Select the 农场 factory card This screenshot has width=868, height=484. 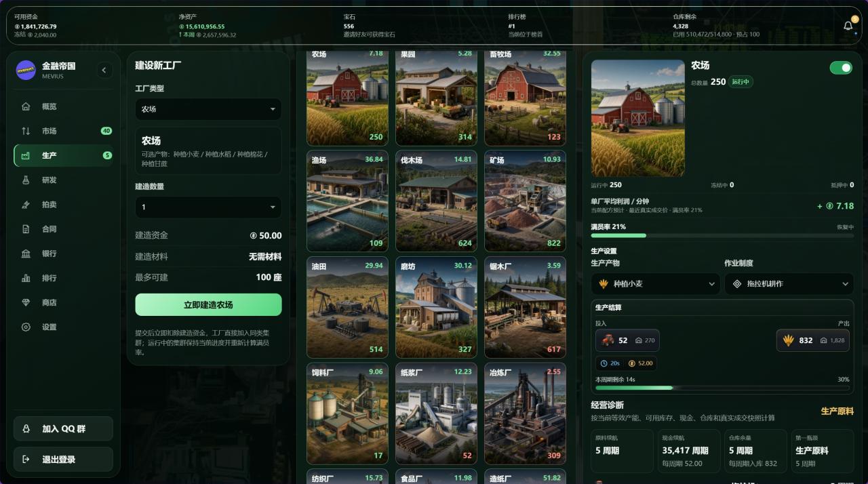click(347, 98)
